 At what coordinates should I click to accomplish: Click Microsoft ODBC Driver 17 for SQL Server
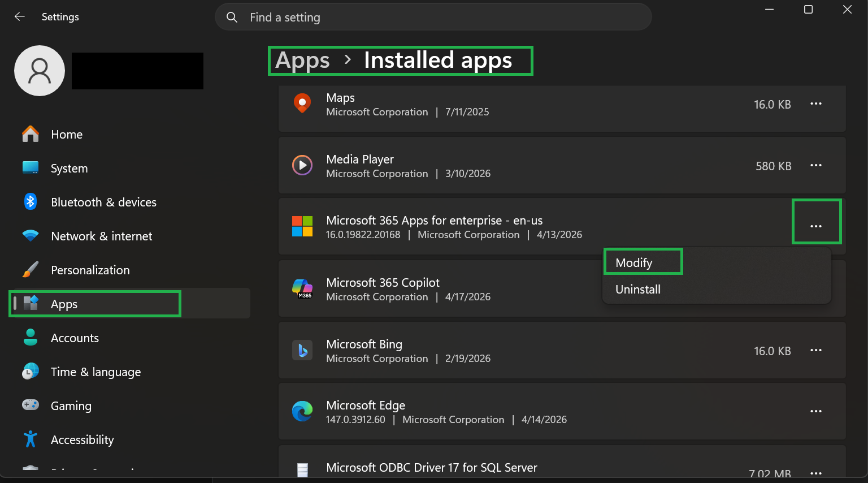point(432,468)
